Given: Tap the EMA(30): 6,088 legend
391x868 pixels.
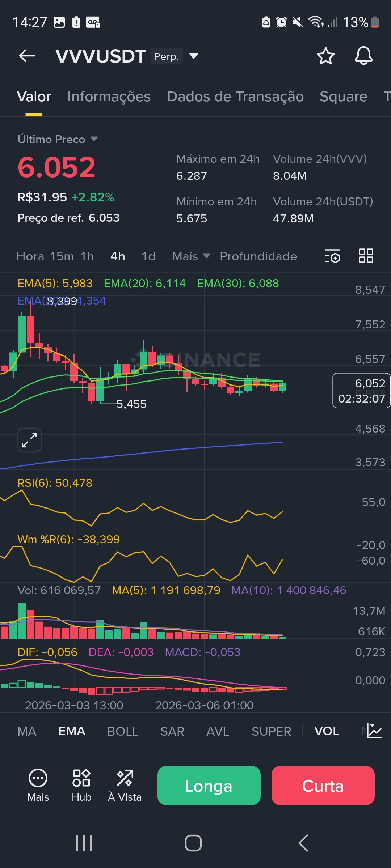Looking at the screenshot, I should click(x=238, y=283).
